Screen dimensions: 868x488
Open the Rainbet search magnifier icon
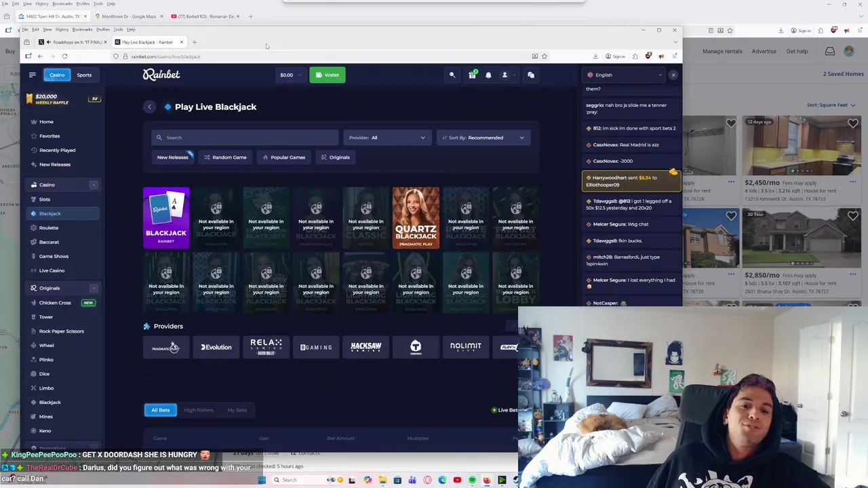[452, 75]
